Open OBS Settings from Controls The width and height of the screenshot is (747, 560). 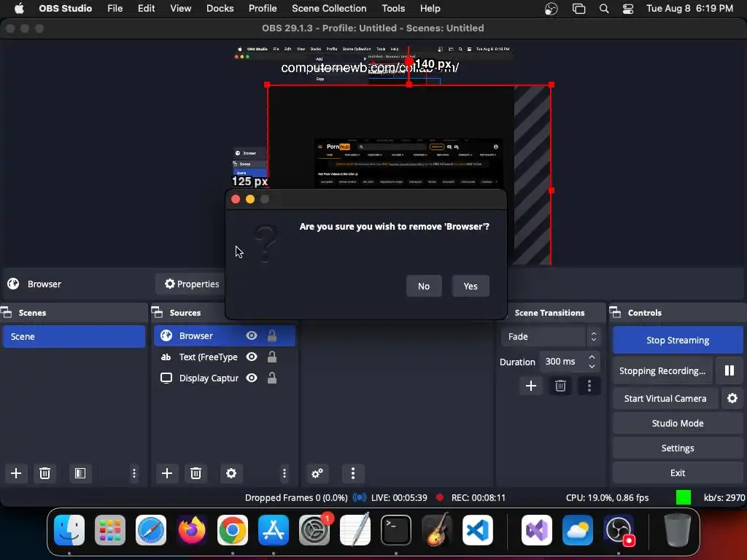pyautogui.click(x=678, y=448)
